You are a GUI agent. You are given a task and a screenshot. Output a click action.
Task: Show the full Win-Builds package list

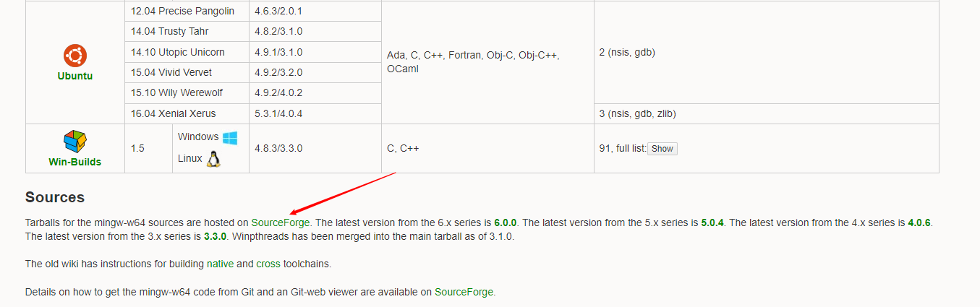click(662, 149)
